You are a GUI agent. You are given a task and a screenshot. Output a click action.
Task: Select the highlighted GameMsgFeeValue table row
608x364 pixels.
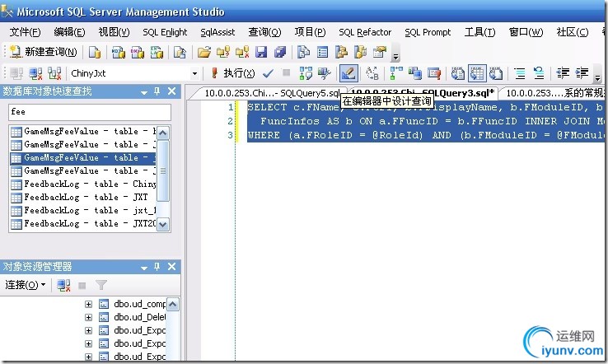point(83,158)
